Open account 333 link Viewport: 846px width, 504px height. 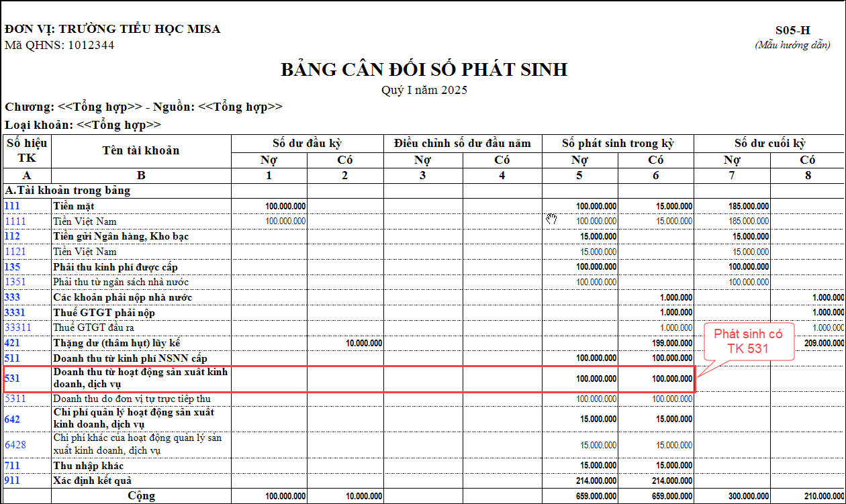pyautogui.click(x=13, y=297)
